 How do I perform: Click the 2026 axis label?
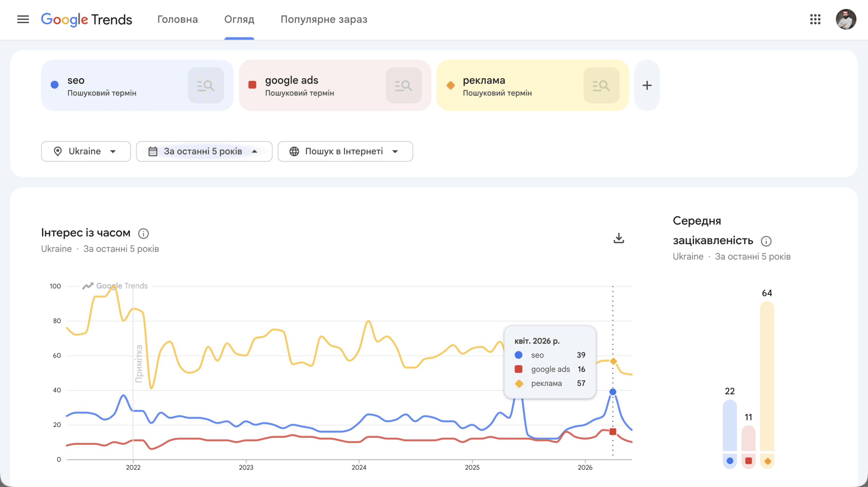coord(585,467)
